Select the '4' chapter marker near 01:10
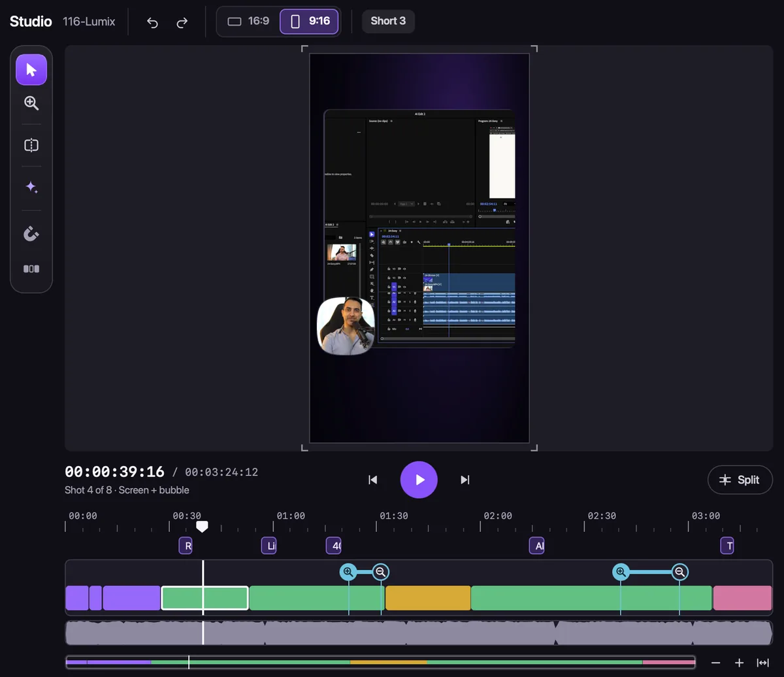 (x=333, y=546)
